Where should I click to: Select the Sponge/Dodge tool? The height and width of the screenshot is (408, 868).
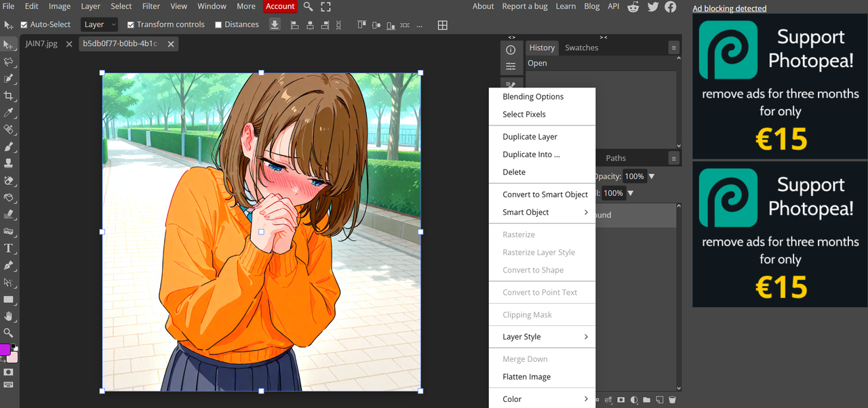9,231
